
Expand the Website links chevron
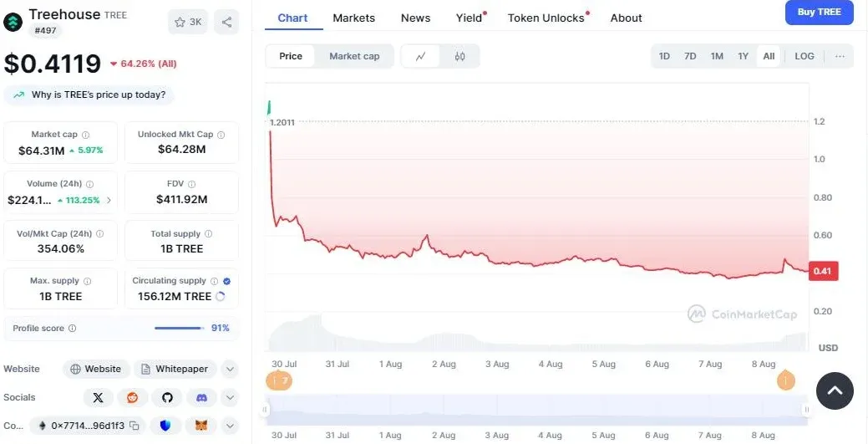(x=230, y=369)
